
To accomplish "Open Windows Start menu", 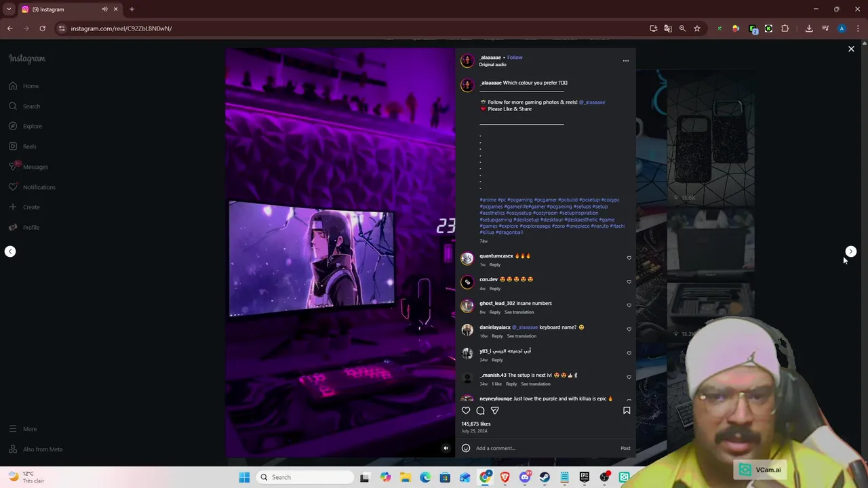I will click(x=244, y=477).
